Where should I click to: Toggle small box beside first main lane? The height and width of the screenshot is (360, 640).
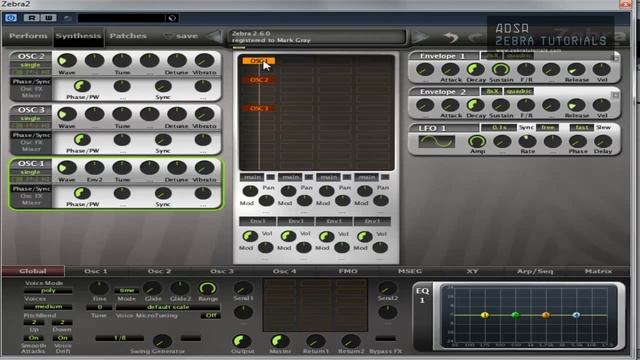[x=270, y=177]
